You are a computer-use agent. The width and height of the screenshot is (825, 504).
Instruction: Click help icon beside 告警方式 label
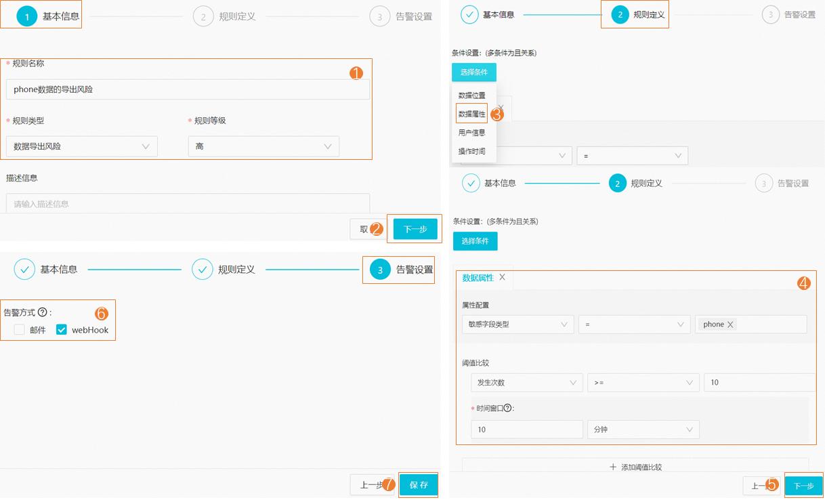(42, 312)
